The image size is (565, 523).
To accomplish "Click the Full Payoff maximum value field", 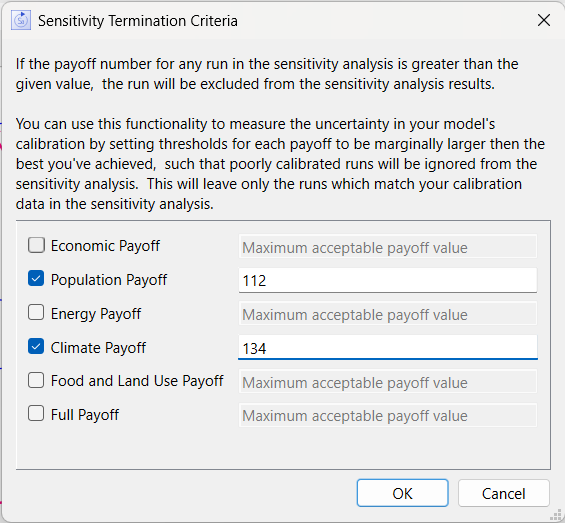I will tap(388, 415).
